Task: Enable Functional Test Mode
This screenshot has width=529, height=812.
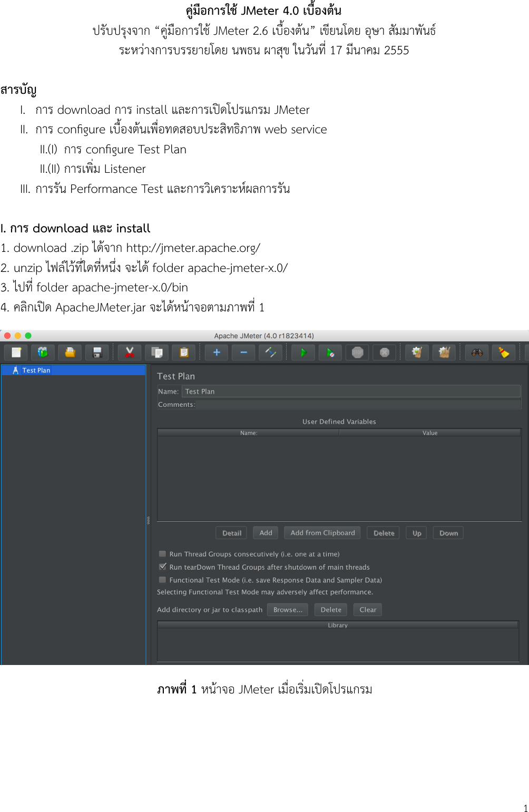Action: [x=162, y=580]
